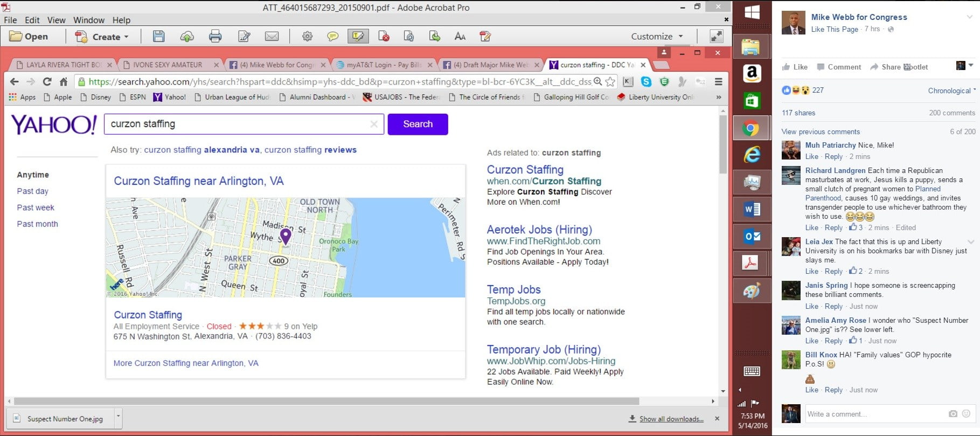Toggle the highlight text tool in Acrobat
This screenshot has height=436, width=980.
pos(358,36)
